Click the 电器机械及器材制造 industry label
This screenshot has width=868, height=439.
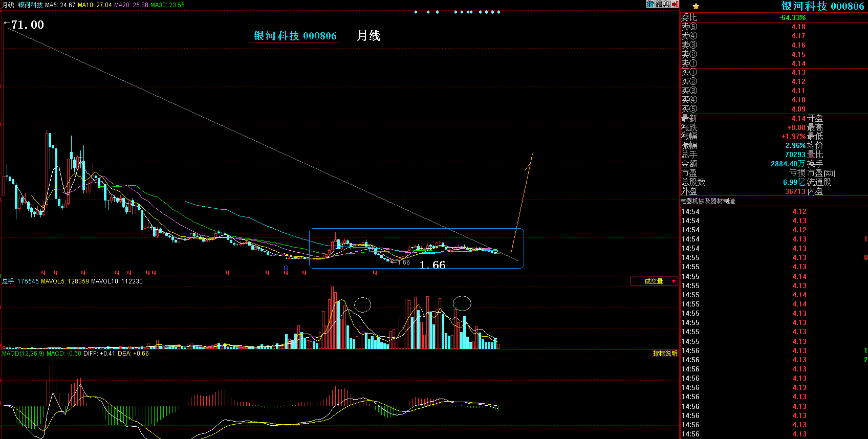708,201
